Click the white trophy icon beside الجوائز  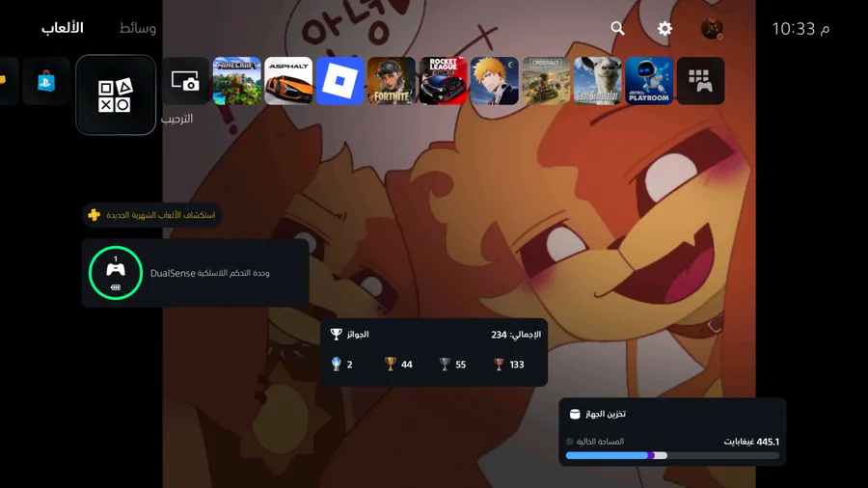(336, 335)
